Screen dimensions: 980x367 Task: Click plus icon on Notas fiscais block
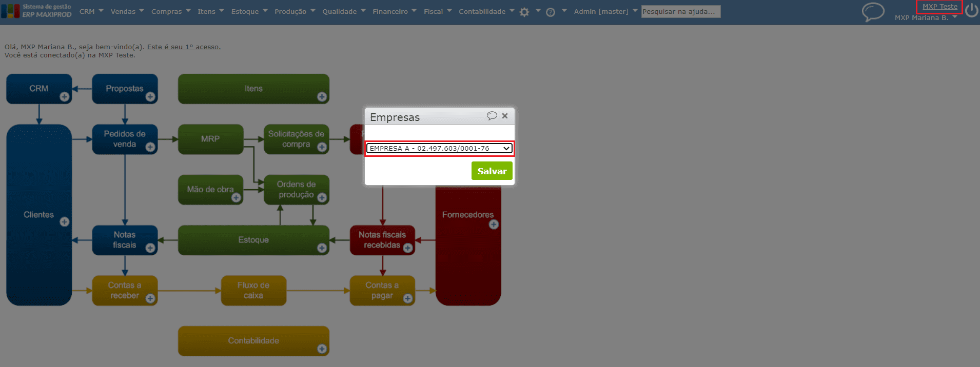point(150,248)
